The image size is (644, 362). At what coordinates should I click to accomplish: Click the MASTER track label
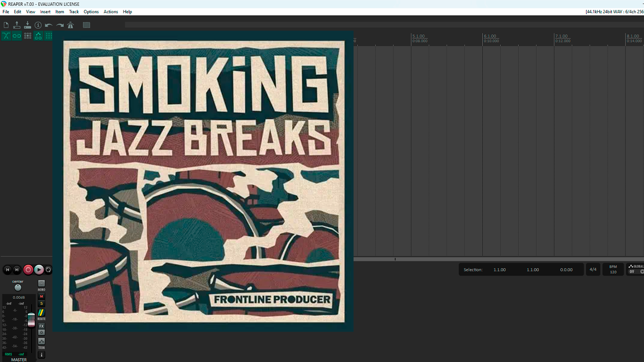(x=19, y=360)
